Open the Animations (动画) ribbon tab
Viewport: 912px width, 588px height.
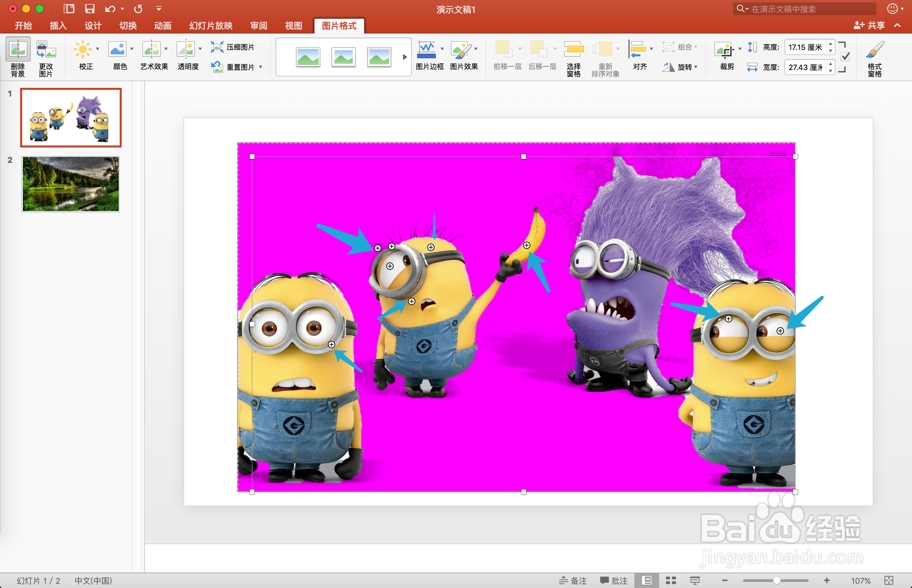[163, 25]
